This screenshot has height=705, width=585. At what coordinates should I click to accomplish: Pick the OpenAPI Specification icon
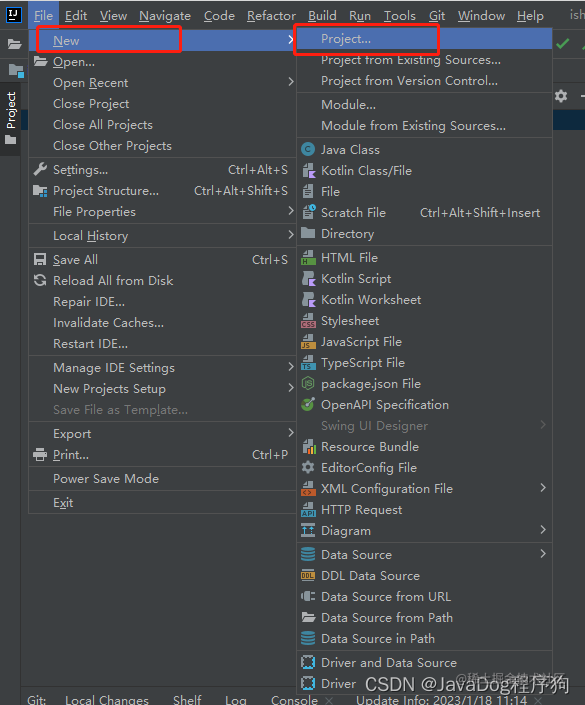(308, 405)
